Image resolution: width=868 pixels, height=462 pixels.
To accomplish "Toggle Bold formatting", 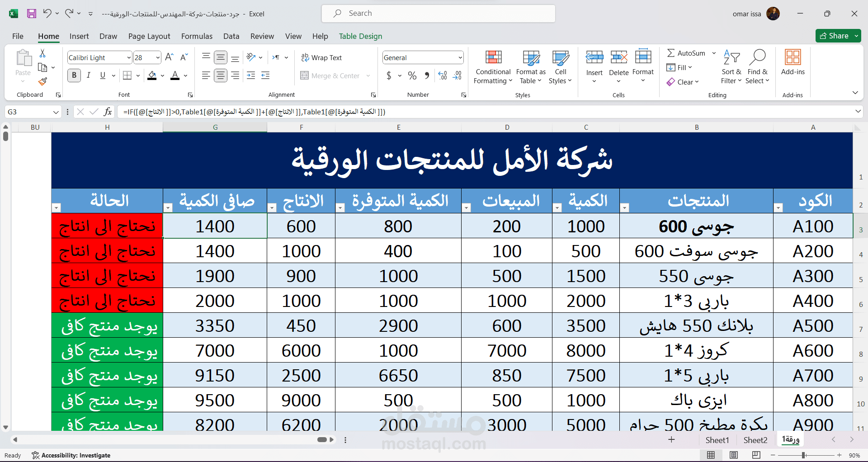I will pyautogui.click(x=74, y=75).
